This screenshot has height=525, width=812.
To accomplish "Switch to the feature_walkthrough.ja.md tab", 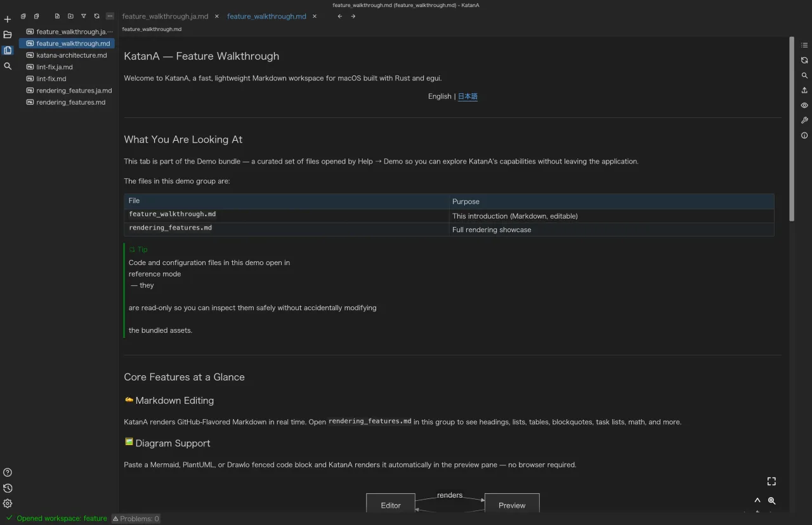I will click(x=165, y=16).
